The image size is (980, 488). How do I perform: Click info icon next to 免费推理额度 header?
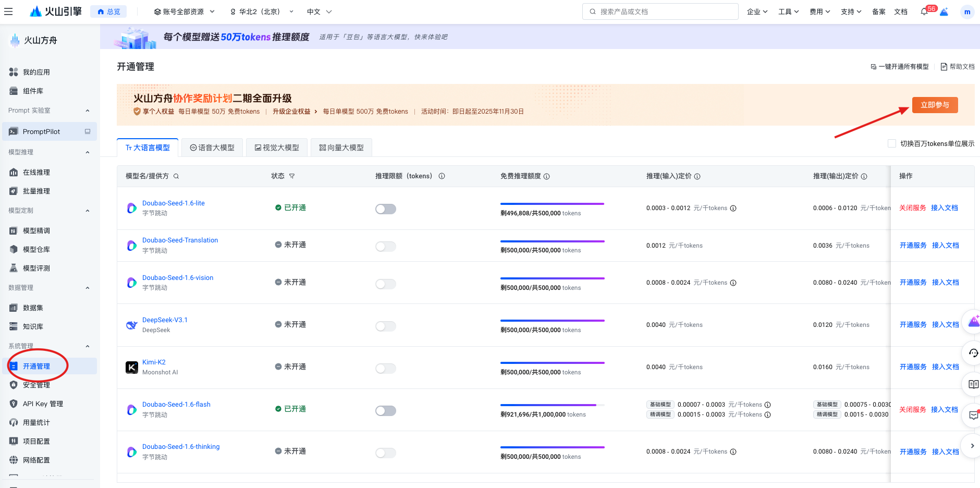(547, 176)
